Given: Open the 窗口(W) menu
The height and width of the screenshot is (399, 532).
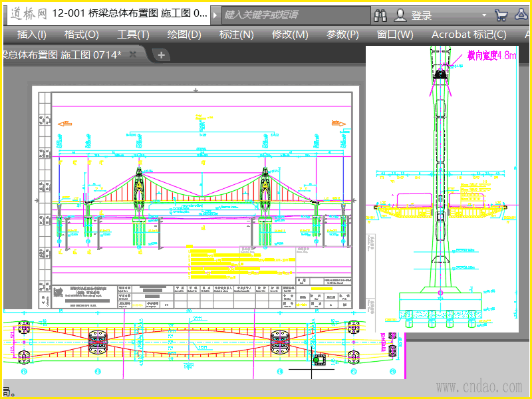Looking at the screenshot, I should (x=395, y=35).
